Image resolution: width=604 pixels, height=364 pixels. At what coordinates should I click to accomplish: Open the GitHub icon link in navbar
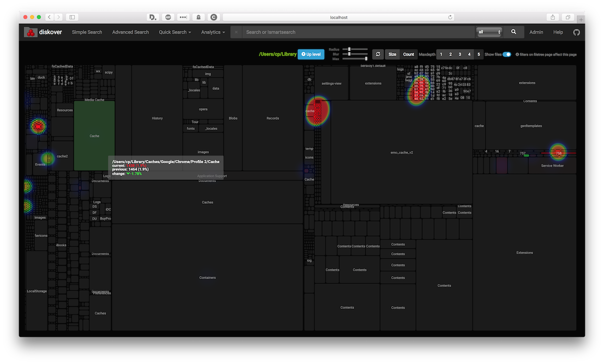(x=576, y=32)
